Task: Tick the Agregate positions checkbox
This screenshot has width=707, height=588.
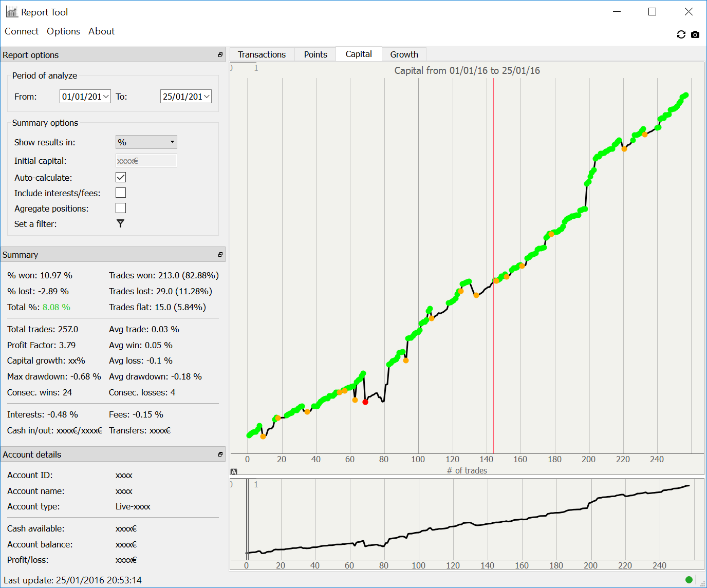Action: (x=121, y=208)
